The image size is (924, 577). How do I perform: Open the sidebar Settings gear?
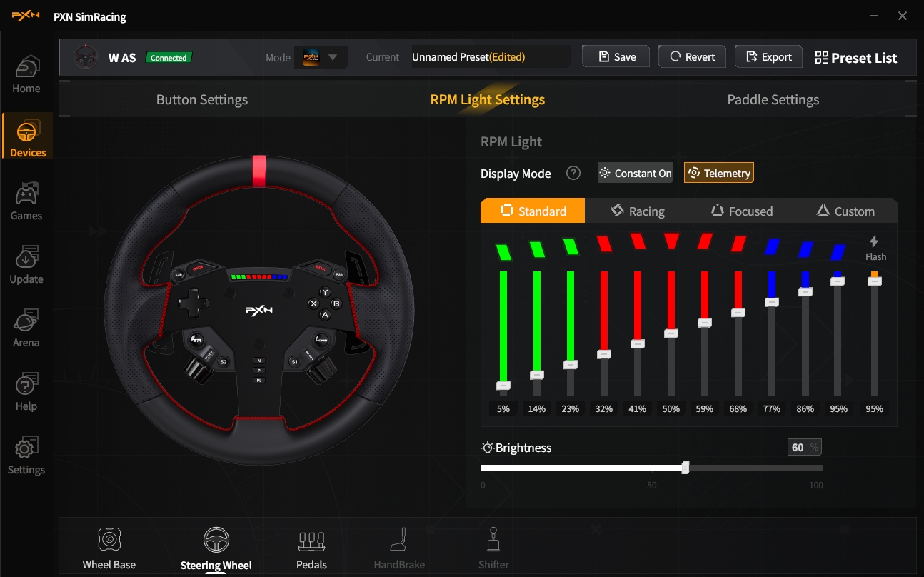click(26, 456)
